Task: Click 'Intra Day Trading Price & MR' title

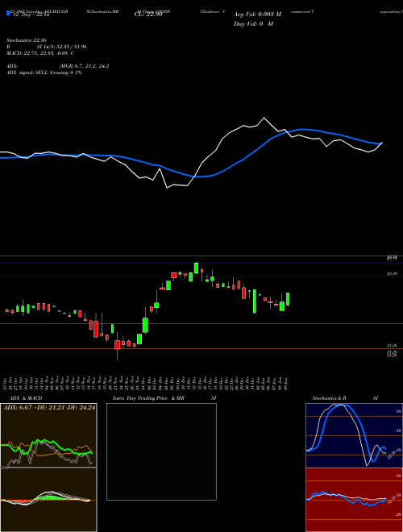Action: (148, 398)
